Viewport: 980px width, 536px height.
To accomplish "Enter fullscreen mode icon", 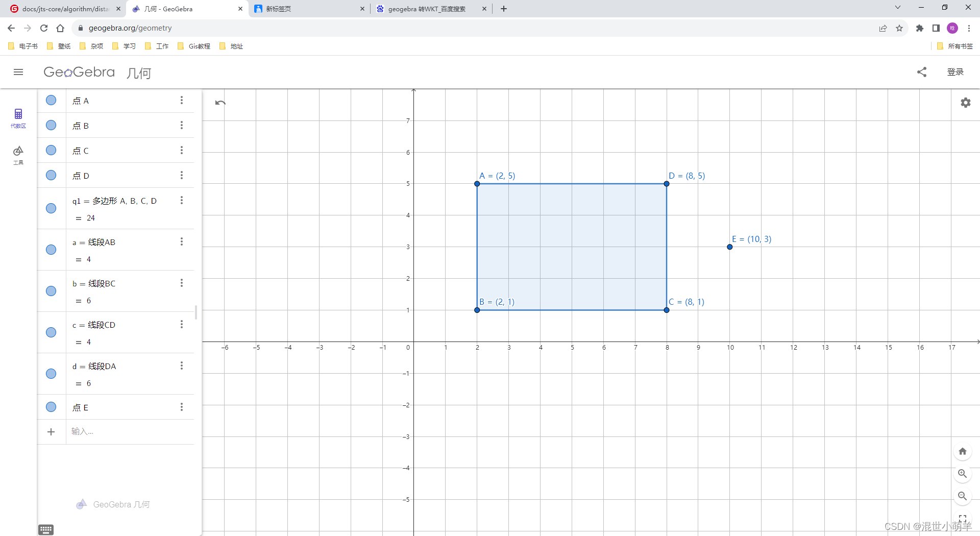I will coord(963,519).
